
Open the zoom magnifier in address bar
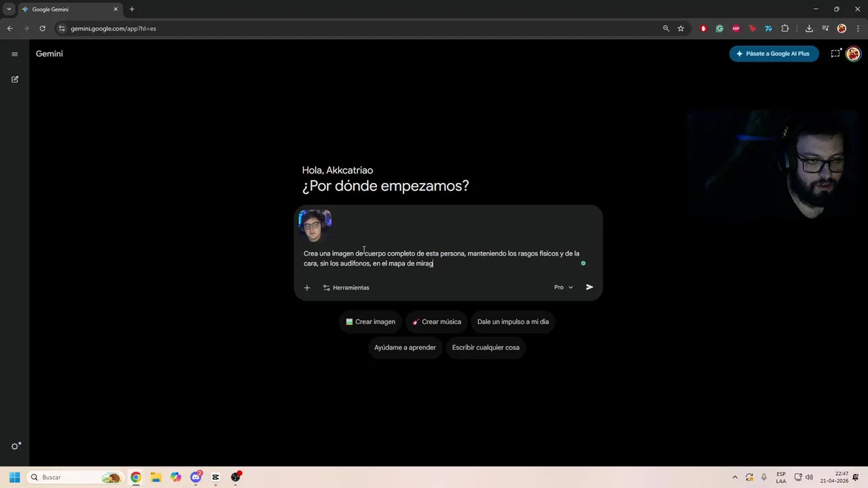pos(666,28)
